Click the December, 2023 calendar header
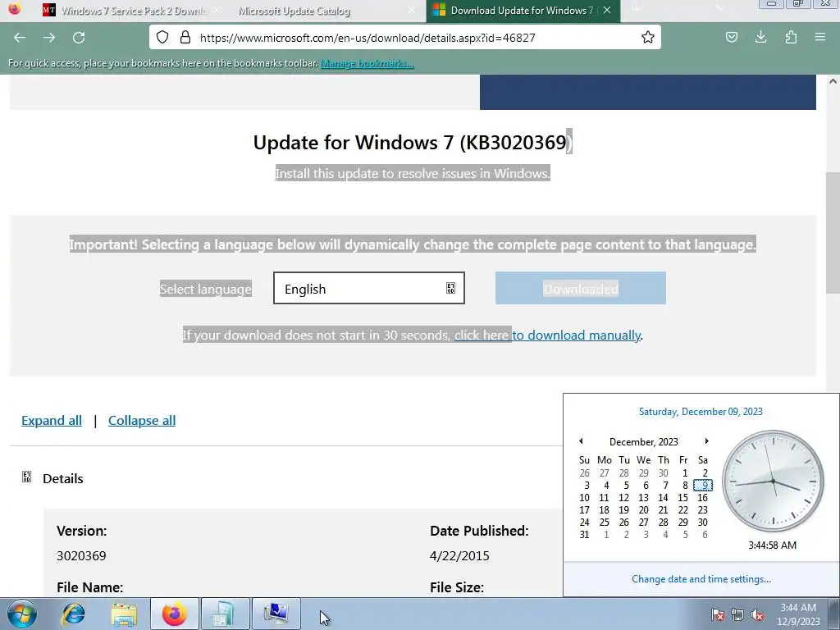Viewport: 840px width, 630px height. (644, 441)
